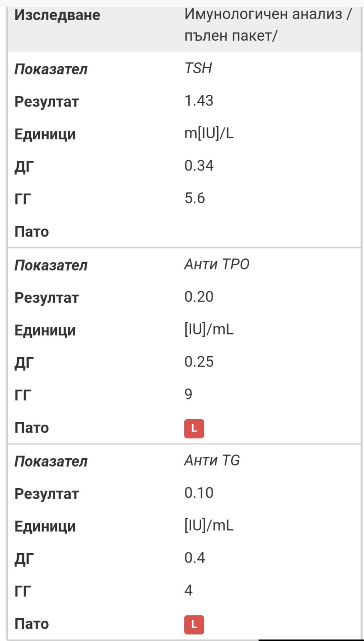
Task: Select the Анти TPO units value
Action: 209,330
